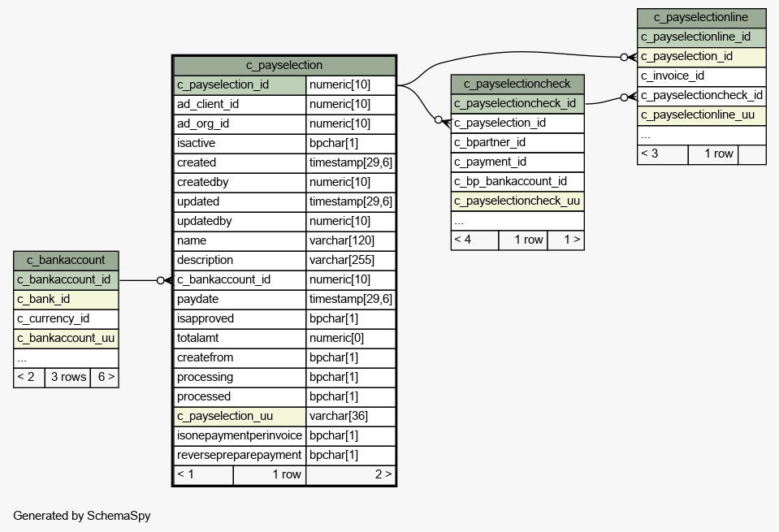Select the processed column cell
This screenshot has width=779, height=532.
(240, 396)
